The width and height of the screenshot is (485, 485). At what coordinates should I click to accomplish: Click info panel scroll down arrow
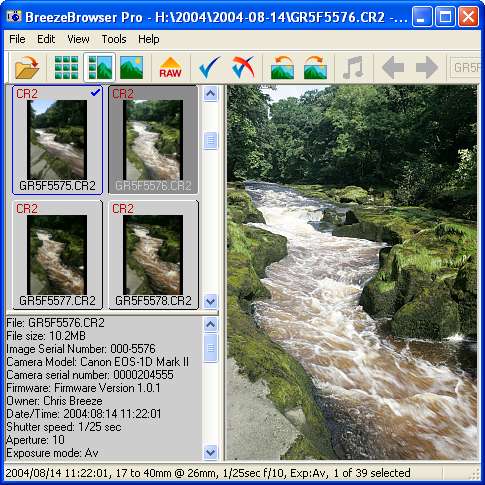(x=210, y=452)
